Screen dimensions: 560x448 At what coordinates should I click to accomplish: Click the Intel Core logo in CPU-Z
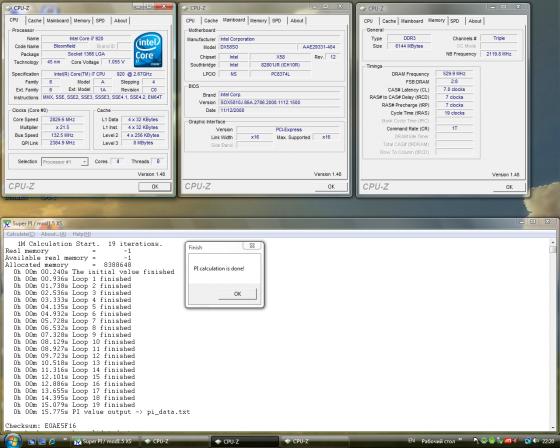[148, 50]
